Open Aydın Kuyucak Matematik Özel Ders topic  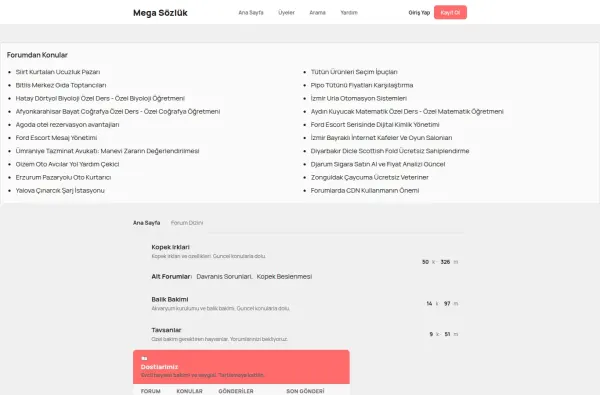(407, 111)
